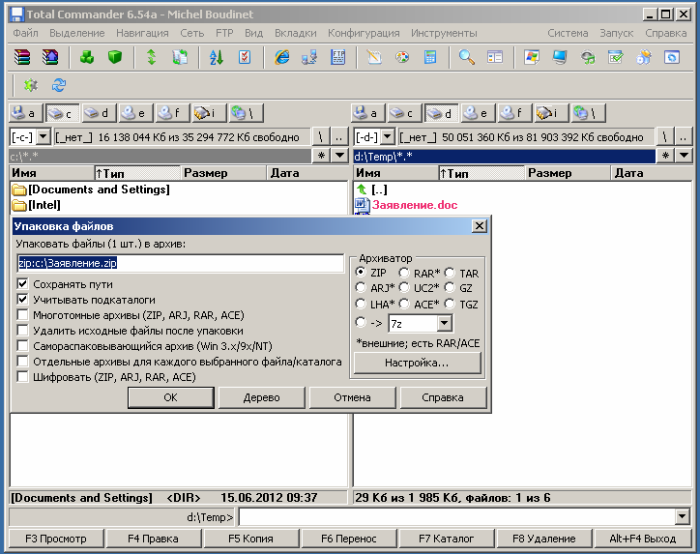Select the ARJ archiver radio button
Image resolution: width=700 pixels, height=554 pixels.
360,288
